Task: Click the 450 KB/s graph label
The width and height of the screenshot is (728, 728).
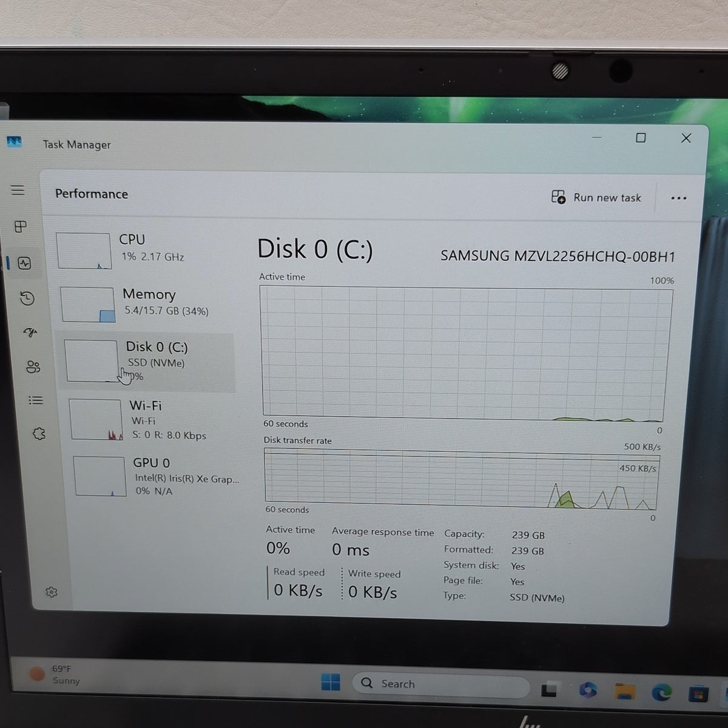Action: [638, 468]
